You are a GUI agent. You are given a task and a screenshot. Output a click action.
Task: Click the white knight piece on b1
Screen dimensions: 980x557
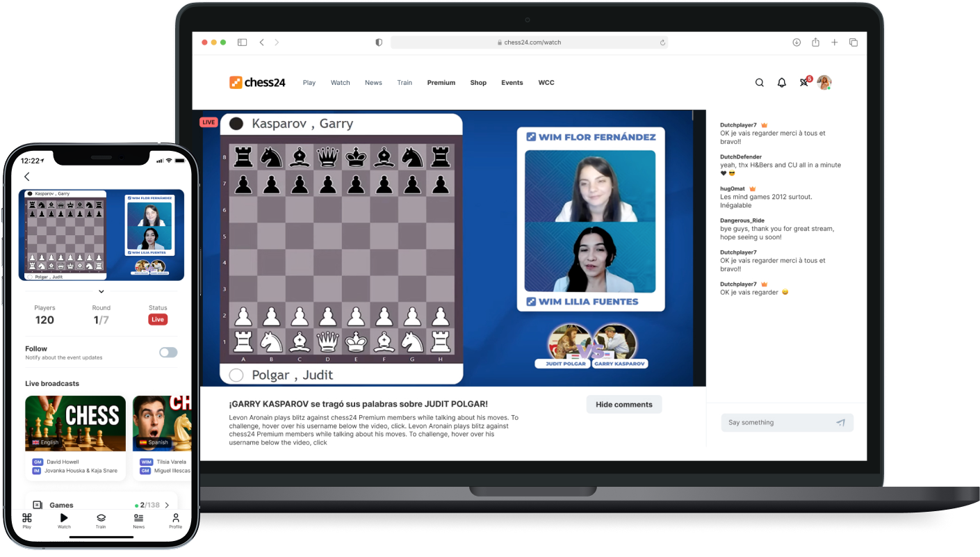click(271, 341)
